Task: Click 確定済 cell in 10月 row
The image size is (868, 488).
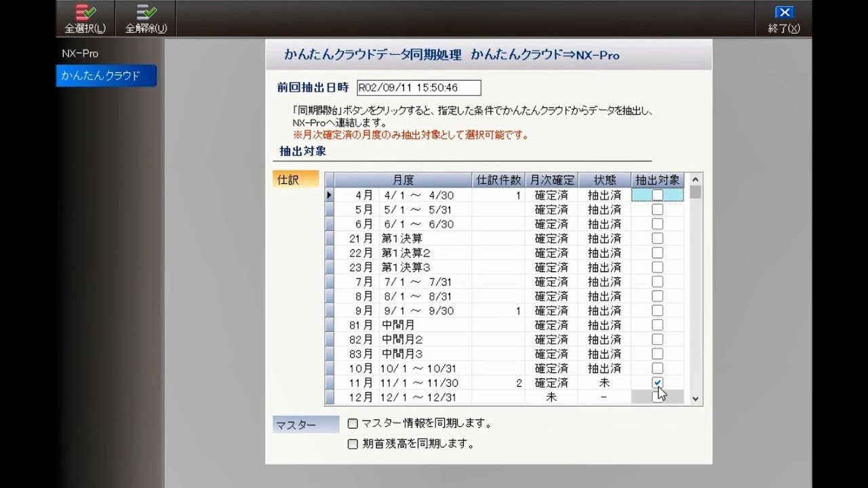Action: click(551, 369)
